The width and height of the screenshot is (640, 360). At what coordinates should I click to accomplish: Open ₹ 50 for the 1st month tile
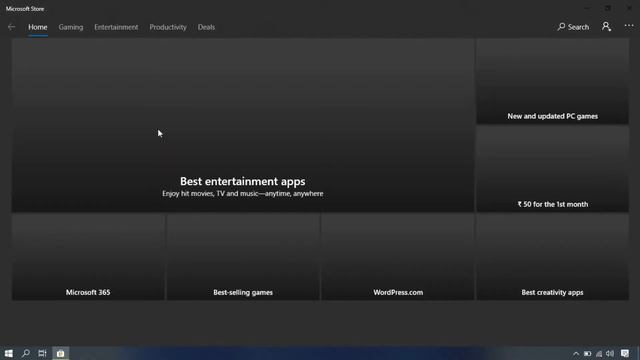coord(552,169)
